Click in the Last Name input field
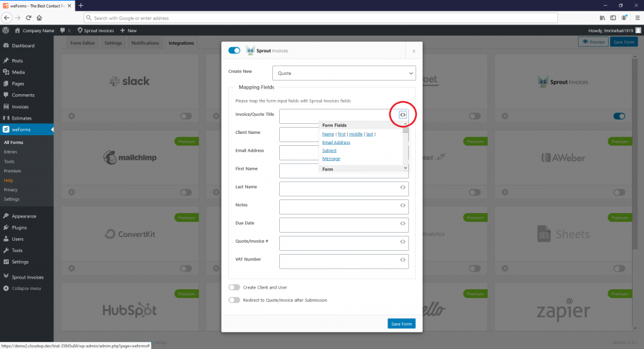The height and width of the screenshot is (349, 644). tap(344, 189)
